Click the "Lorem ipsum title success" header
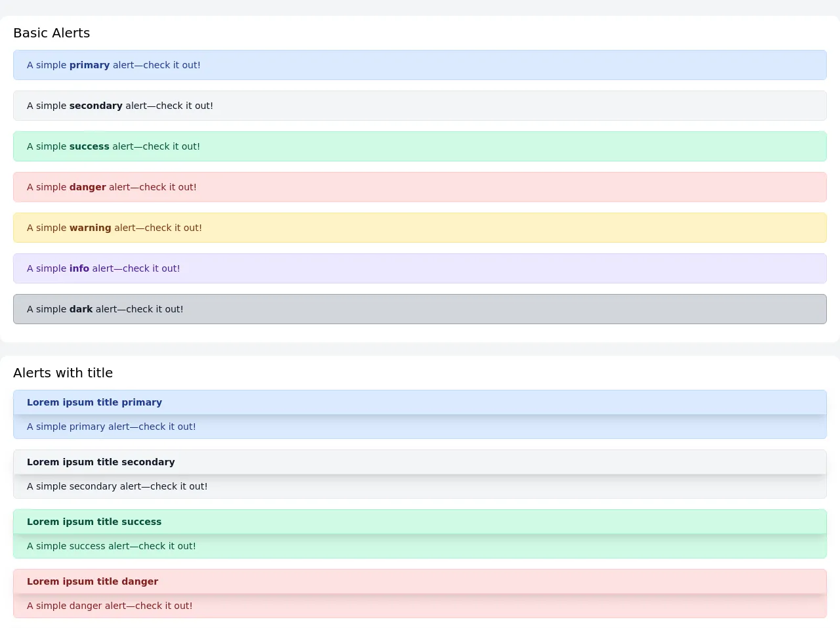The height and width of the screenshot is (628, 840). (94, 522)
